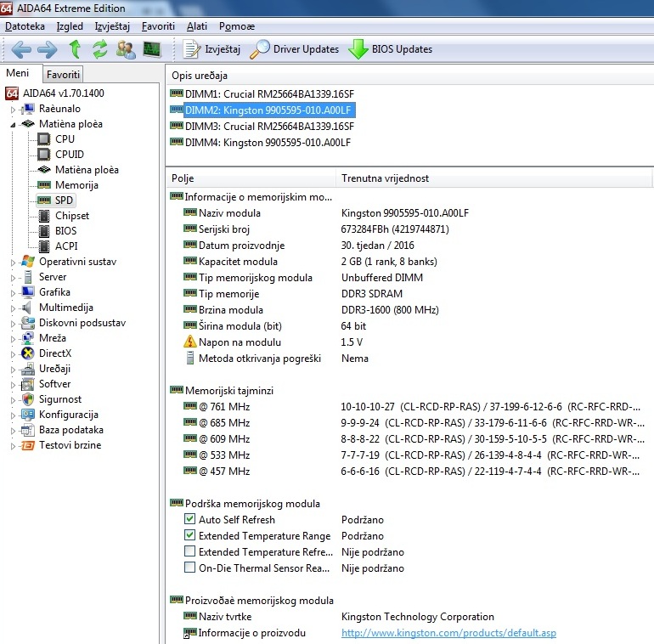Click the back navigation arrow icon

click(x=21, y=49)
